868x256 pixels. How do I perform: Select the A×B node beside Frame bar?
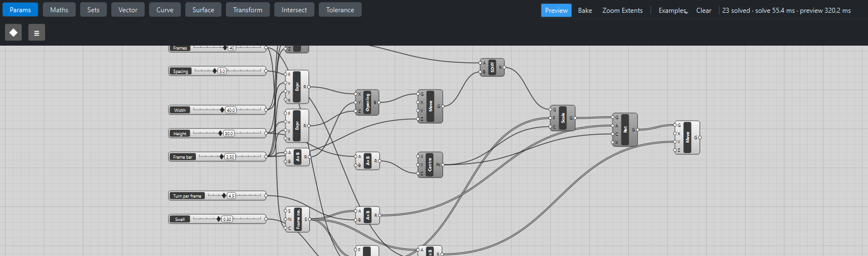(x=297, y=157)
